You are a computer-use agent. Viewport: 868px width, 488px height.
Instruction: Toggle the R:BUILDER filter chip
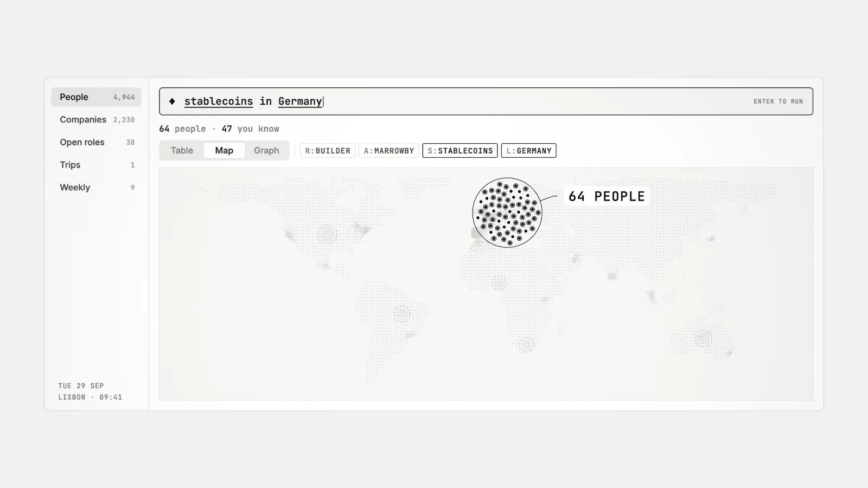coord(328,151)
